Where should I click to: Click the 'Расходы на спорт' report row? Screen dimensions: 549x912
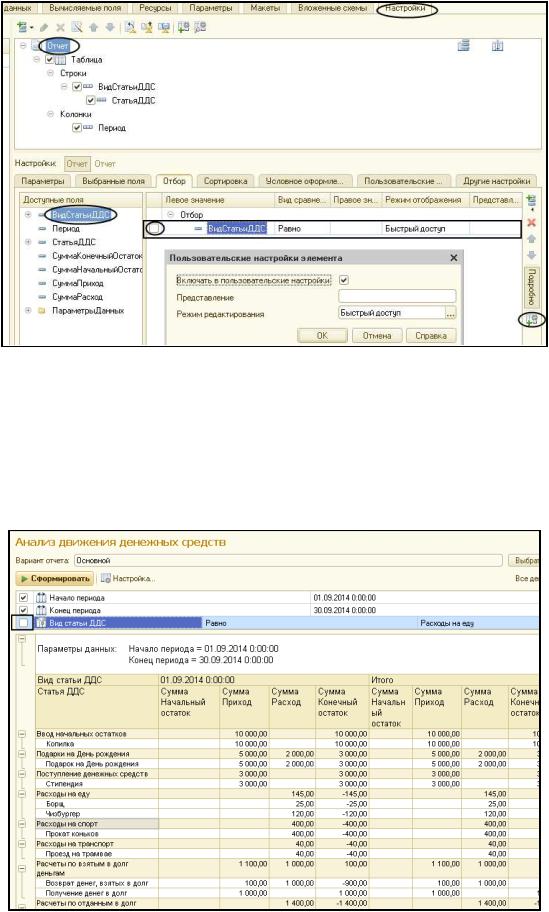(x=97, y=824)
